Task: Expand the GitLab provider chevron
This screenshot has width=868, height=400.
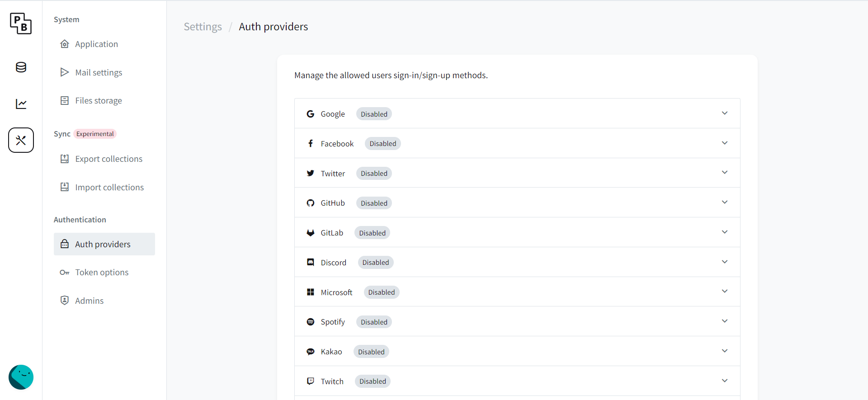Action: click(725, 232)
